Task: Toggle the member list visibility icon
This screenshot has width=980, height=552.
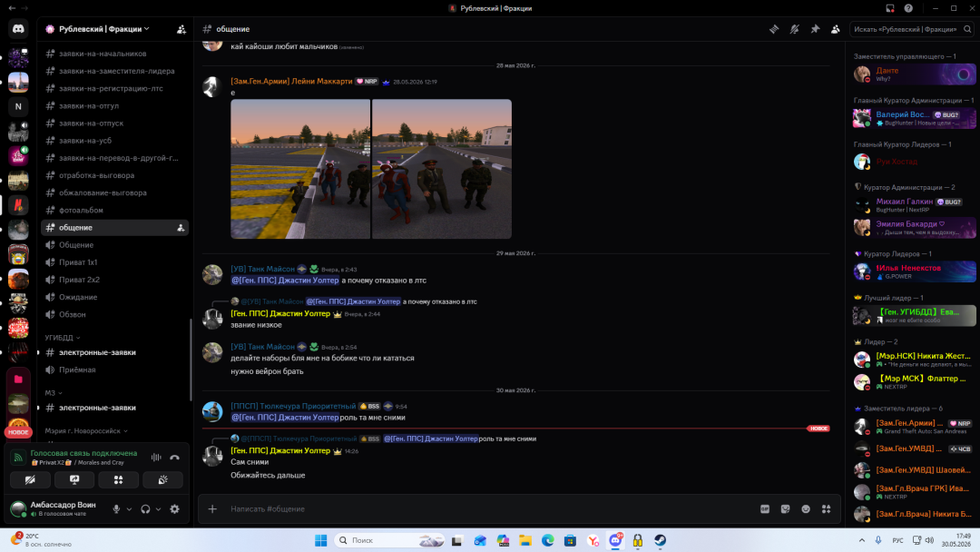Action: tap(836, 29)
